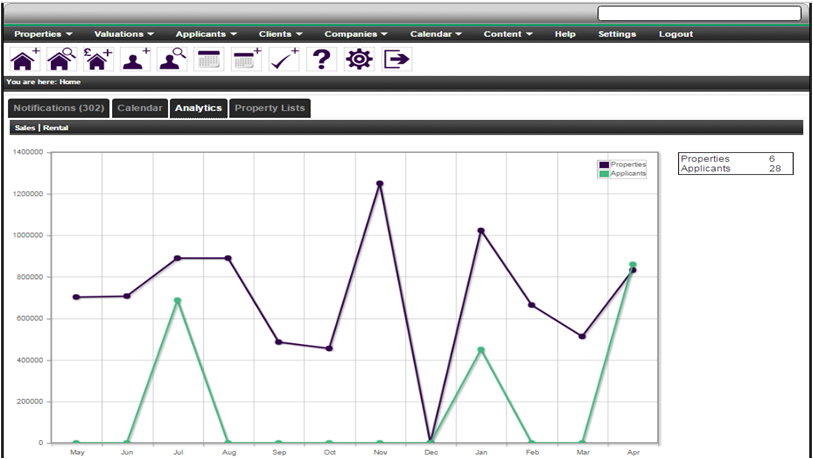This screenshot has height=459, width=813.
Task: Click the search input field at top
Action: point(698,13)
